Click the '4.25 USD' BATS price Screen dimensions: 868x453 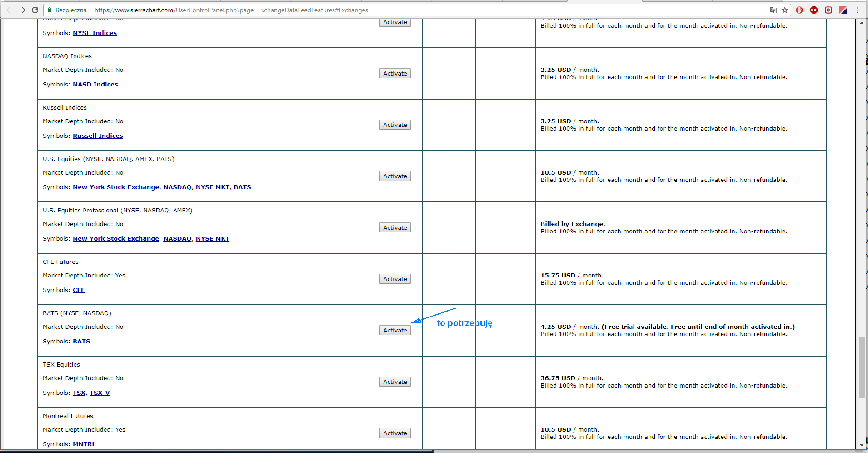coord(555,327)
